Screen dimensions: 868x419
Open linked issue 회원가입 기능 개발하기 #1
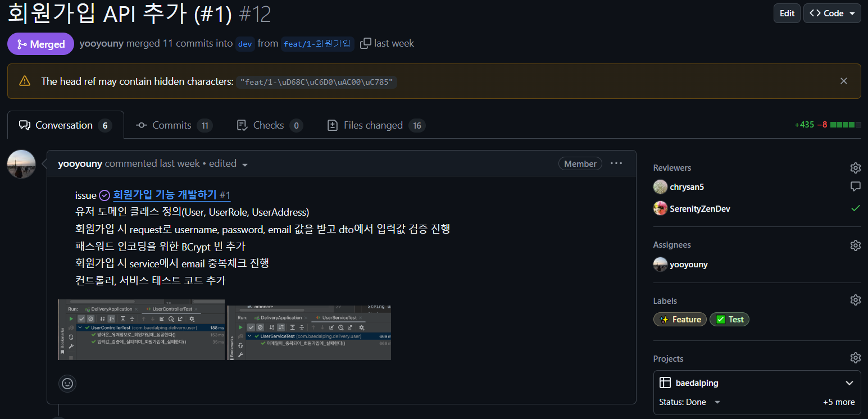click(x=171, y=195)
